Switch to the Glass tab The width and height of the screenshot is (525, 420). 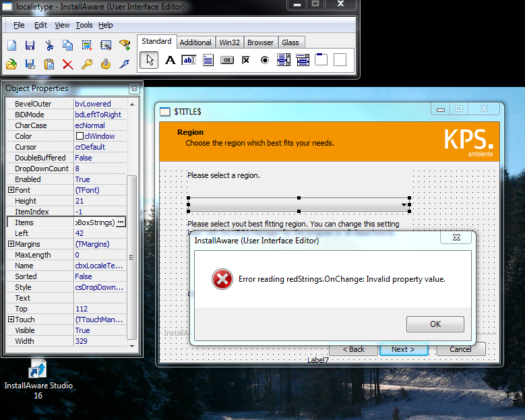290,42
